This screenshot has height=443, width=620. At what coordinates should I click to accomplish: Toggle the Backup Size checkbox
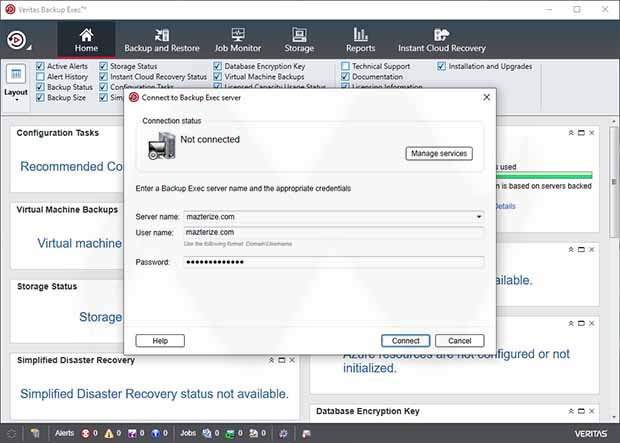tap(40, 97)
